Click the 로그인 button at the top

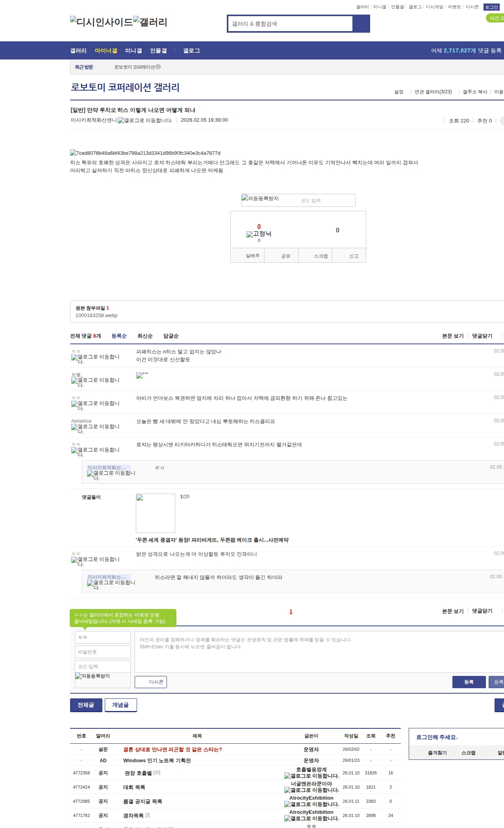pos(491,7)
